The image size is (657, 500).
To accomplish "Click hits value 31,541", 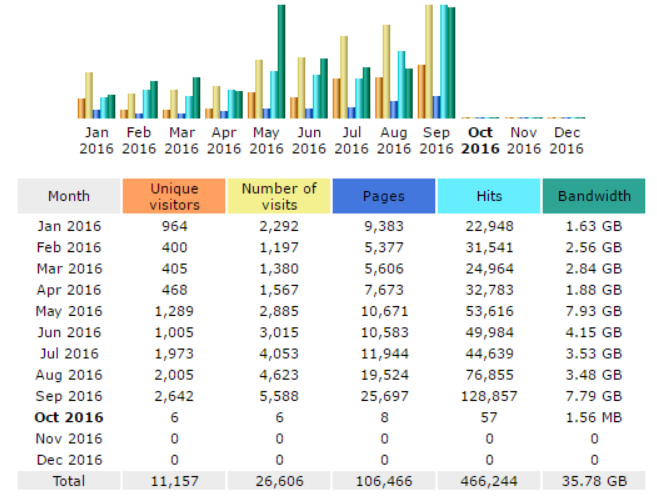I will (x=489, y=248).
